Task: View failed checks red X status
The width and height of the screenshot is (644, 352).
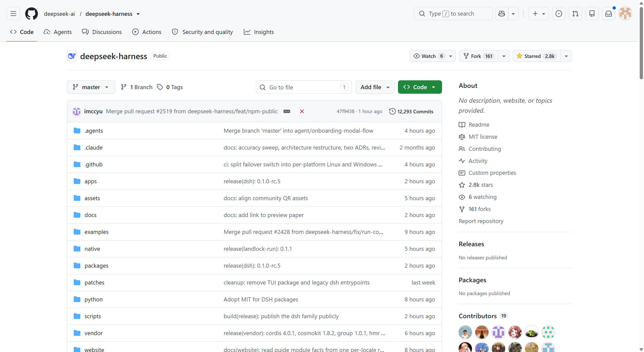Action: (302, 111)
